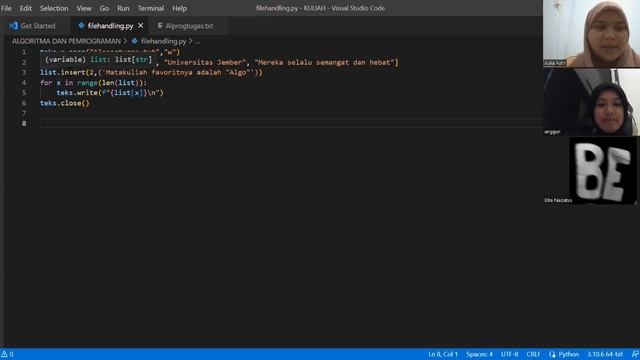The height and width of the screenshot is (360, 640).
Task: Select the top participant video thumbnail
Action: (591, 33)
